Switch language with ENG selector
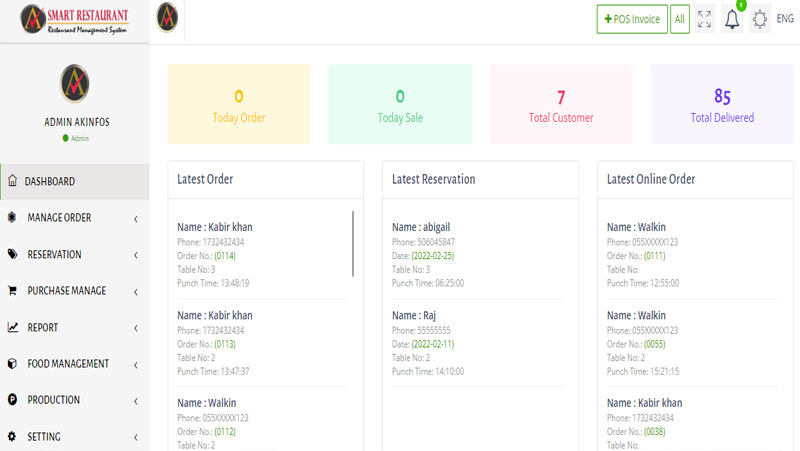This screenshot has width=800, height=451. coord(785,19)
